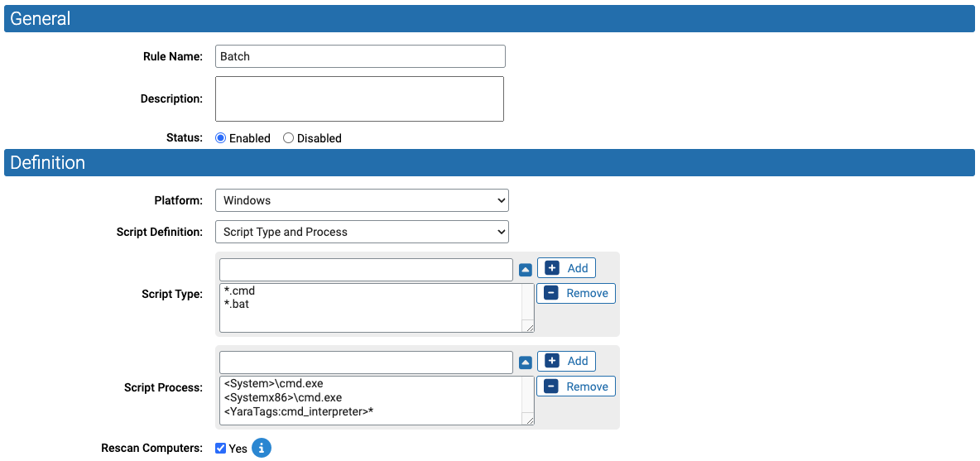Click the Script Type entry text field
This screenshot has width=980, height=461.
coord(366,270)
